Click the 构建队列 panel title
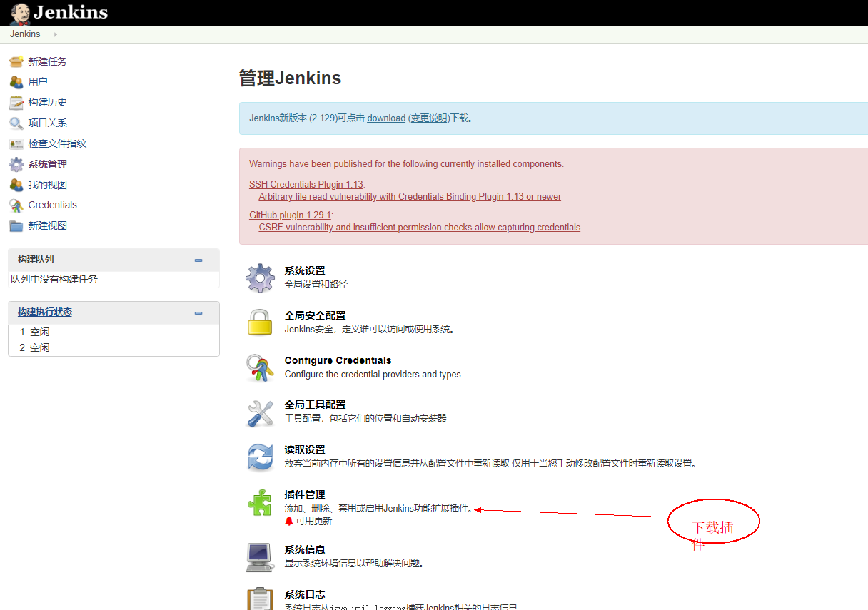This screenshot has width=868, height=610. 36,260
